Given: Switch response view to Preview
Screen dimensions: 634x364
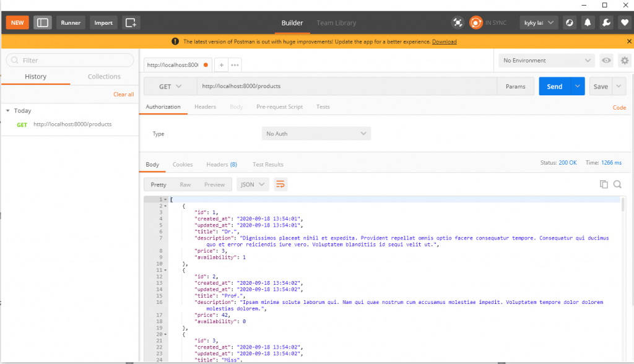Looking at the screenshot, I should (214, 184).
